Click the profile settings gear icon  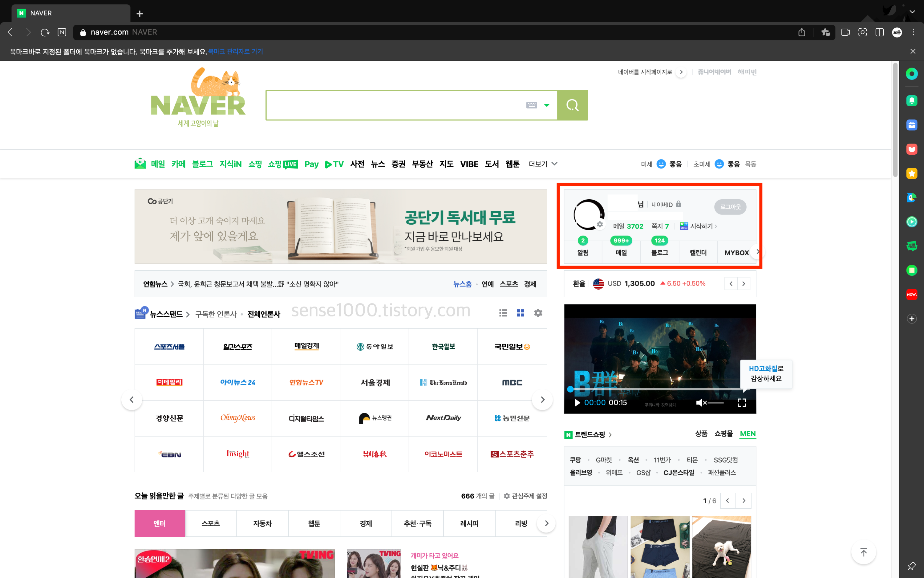click(x=600, y=225)
